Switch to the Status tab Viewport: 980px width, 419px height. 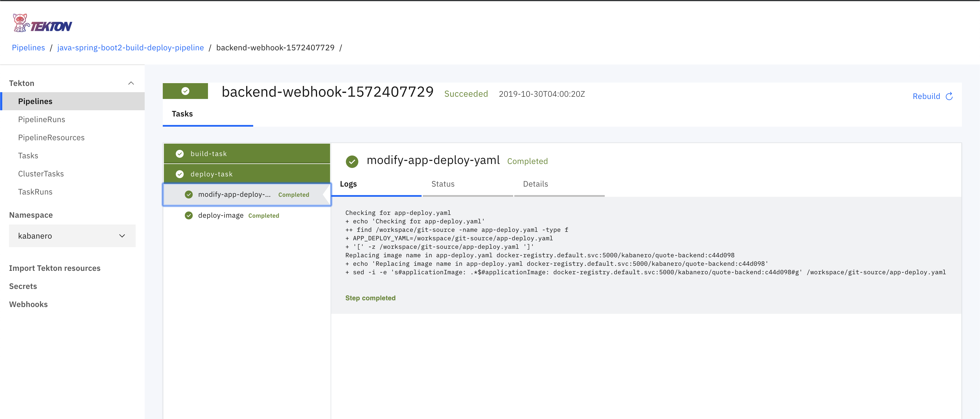[468, 184]
